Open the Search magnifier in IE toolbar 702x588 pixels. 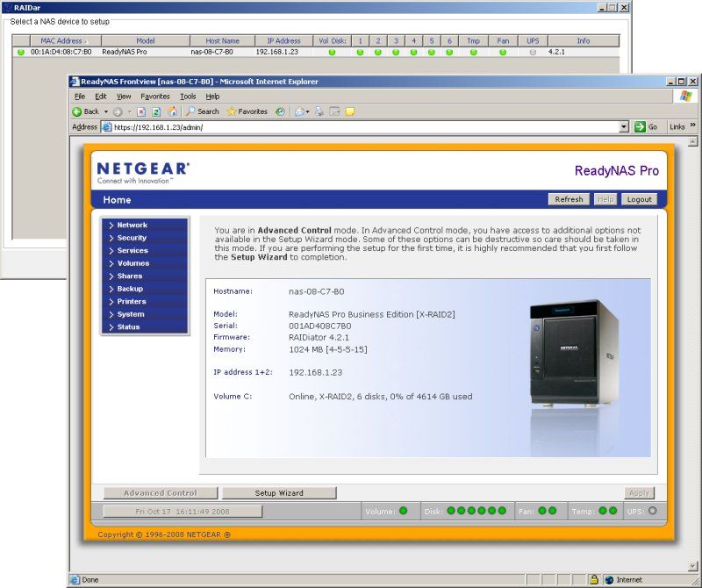pos(190,111)
